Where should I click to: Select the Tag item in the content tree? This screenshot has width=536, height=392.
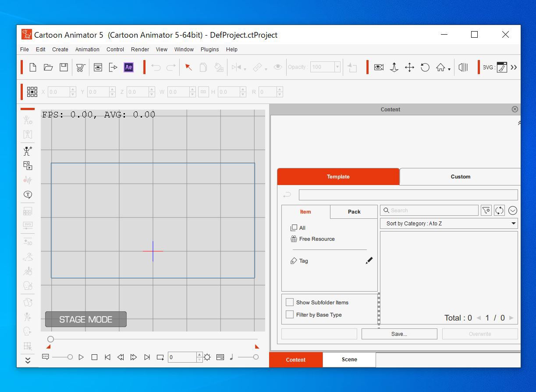point(299,261)
